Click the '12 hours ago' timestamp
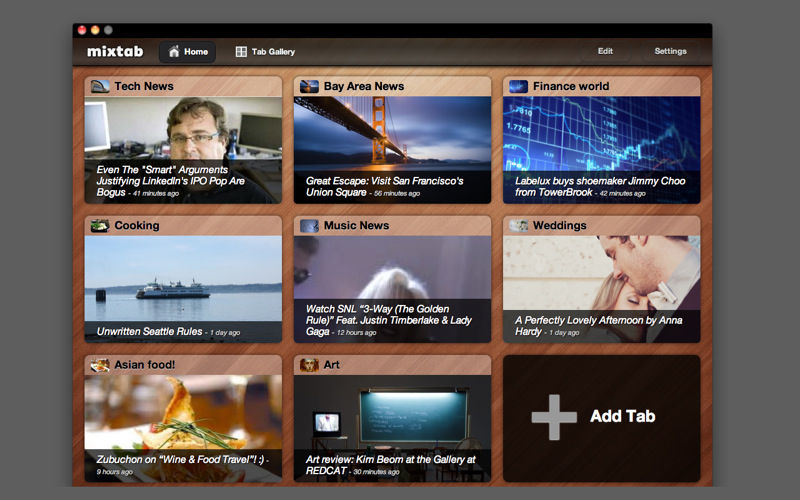This screenshot has width=800, height=500. point(356,333)
